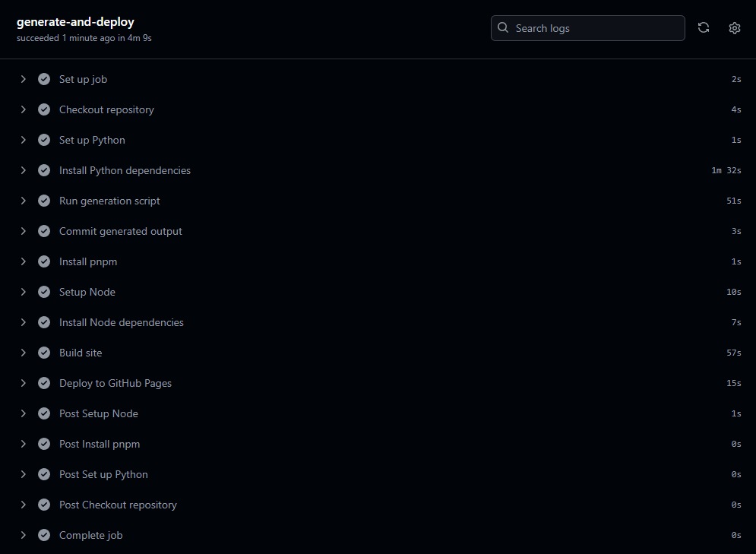756x554 pixels.
Task: Click success check icon for Post Checkout repository
Action: [x=44, y=505]
